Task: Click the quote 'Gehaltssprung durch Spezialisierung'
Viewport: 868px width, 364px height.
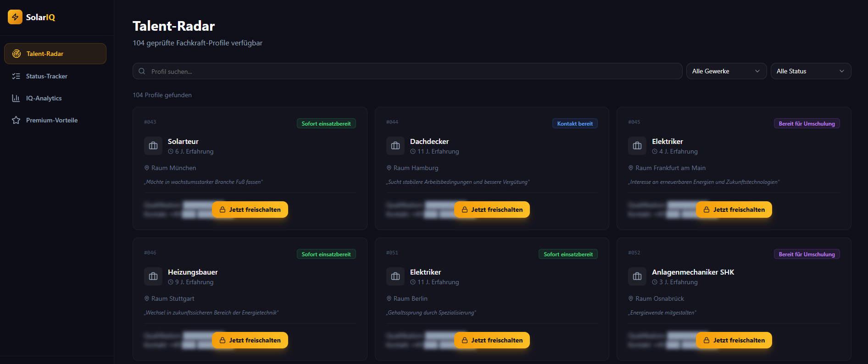Action: coord(431,313)
